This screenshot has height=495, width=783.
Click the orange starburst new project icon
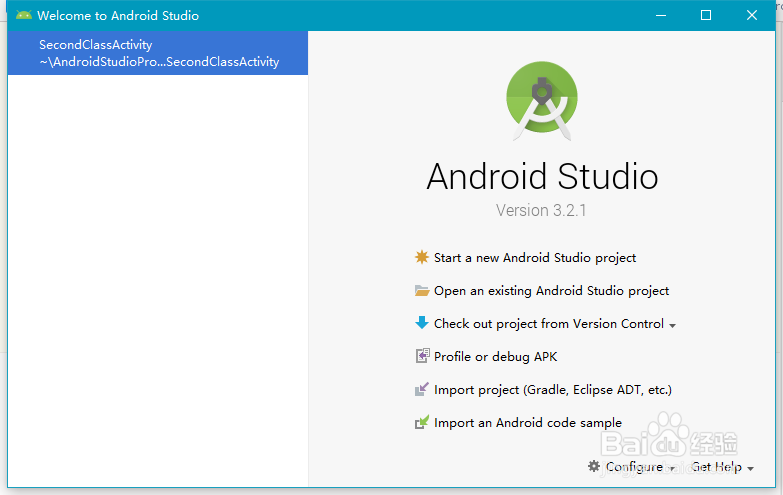(x=422, y=257)
